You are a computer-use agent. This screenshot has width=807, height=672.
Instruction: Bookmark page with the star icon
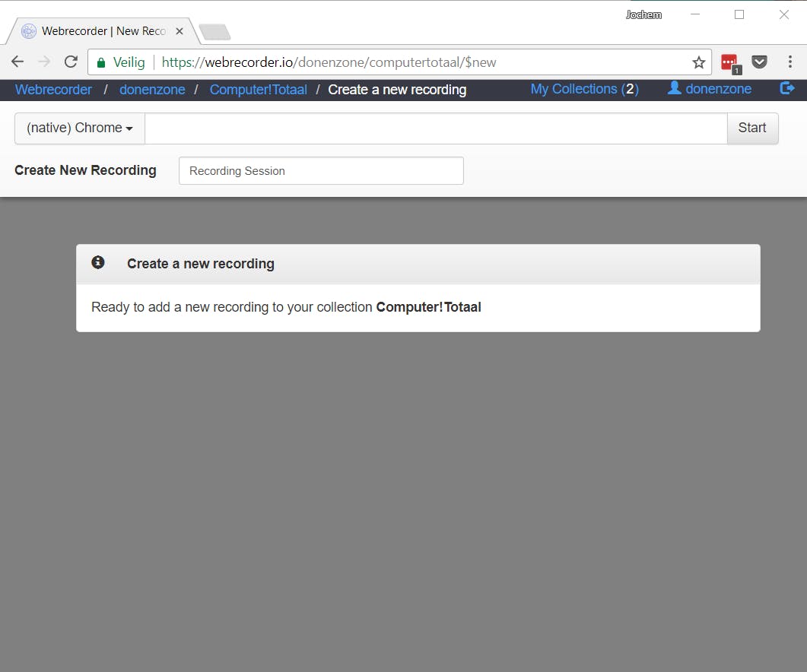(x=698, y=63)
